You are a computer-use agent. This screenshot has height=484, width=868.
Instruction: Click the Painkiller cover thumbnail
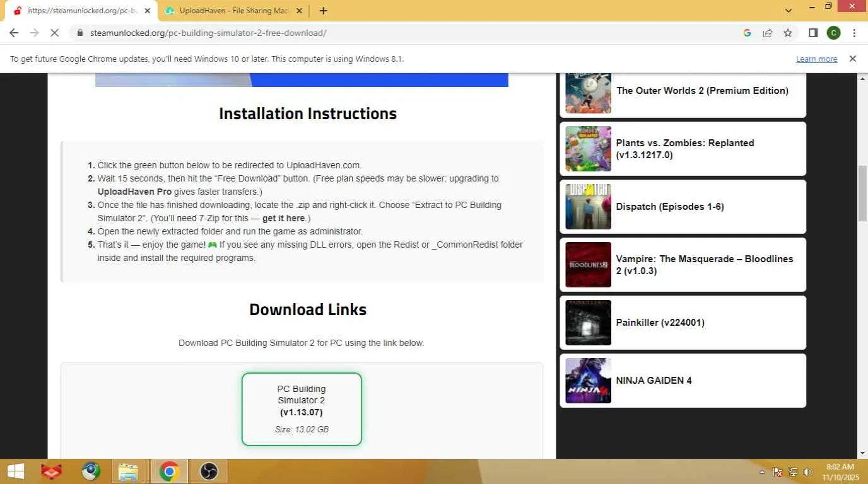click(x=588, y=323)
